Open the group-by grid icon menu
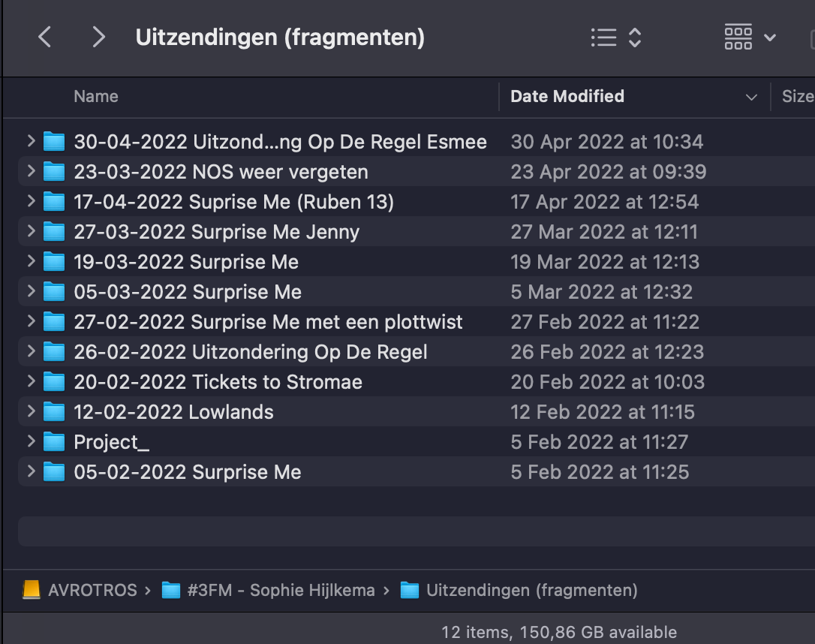The height and width of the screenshot is (644, 815). pyautogui.click(x=750, y=38)
